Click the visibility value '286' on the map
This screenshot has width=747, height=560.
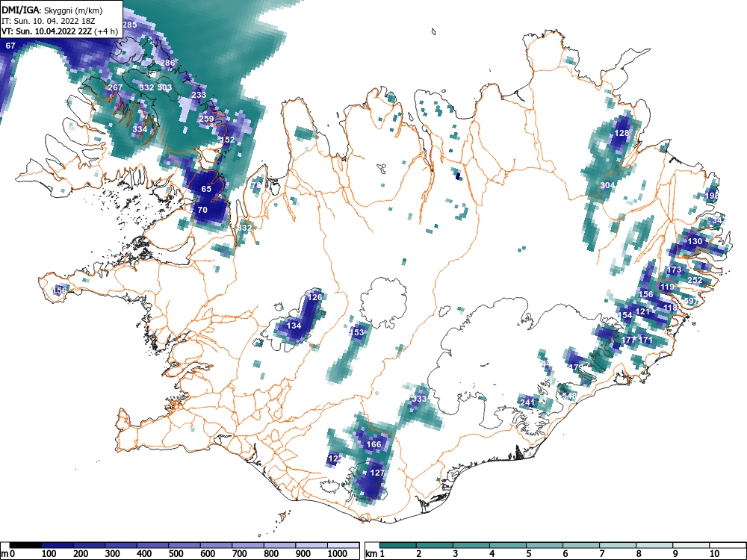[167, 63]
